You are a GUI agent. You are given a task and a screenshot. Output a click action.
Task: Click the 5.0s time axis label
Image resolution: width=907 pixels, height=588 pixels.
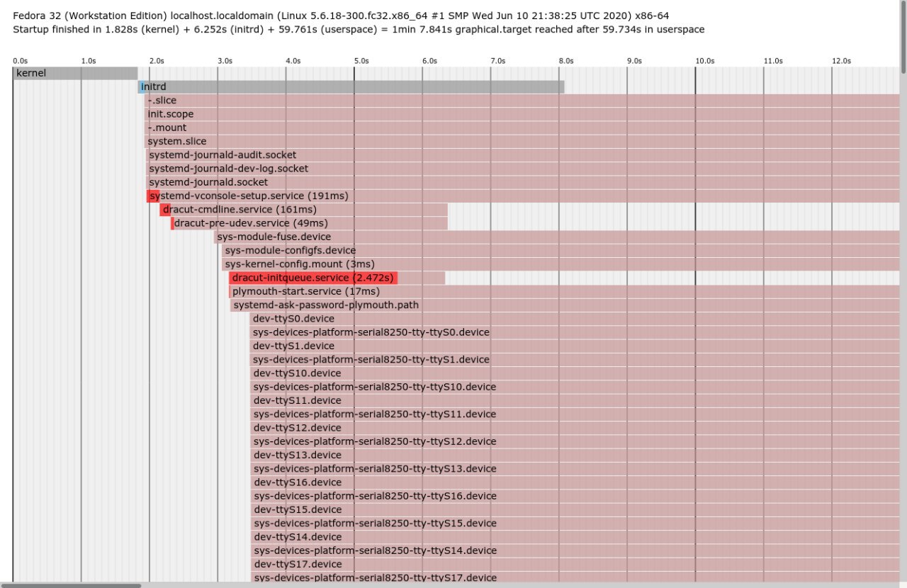[x=361, y=62]
